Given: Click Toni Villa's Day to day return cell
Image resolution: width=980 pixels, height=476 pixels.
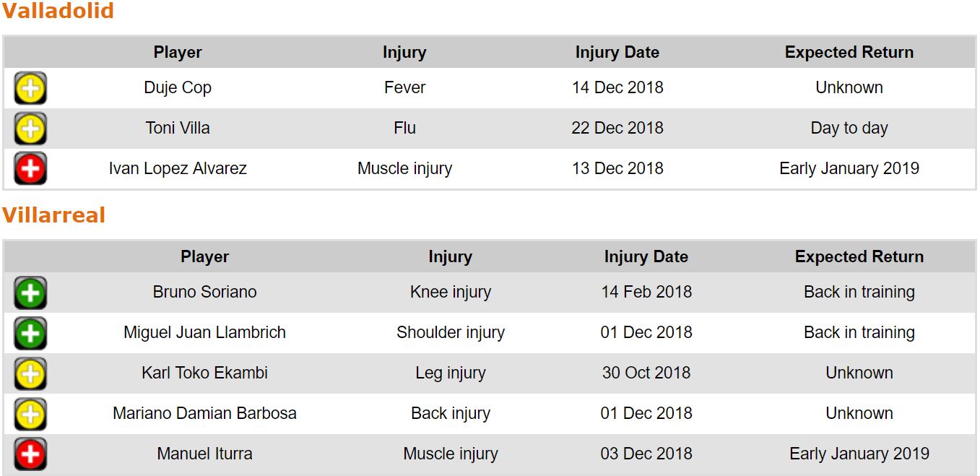Looking at the screenshot, I should [849, 128].
